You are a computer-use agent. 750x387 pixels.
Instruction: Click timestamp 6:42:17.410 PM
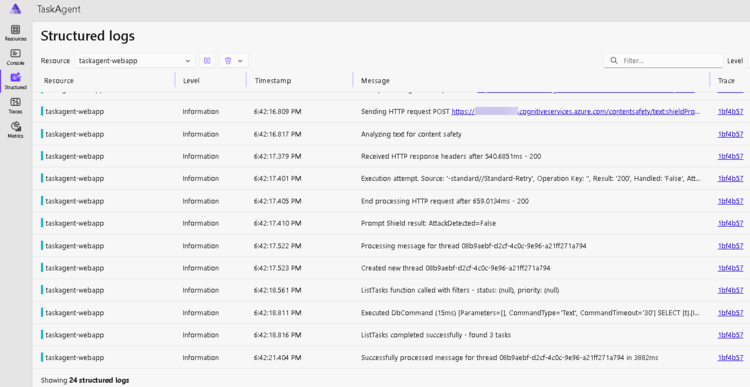277,223
